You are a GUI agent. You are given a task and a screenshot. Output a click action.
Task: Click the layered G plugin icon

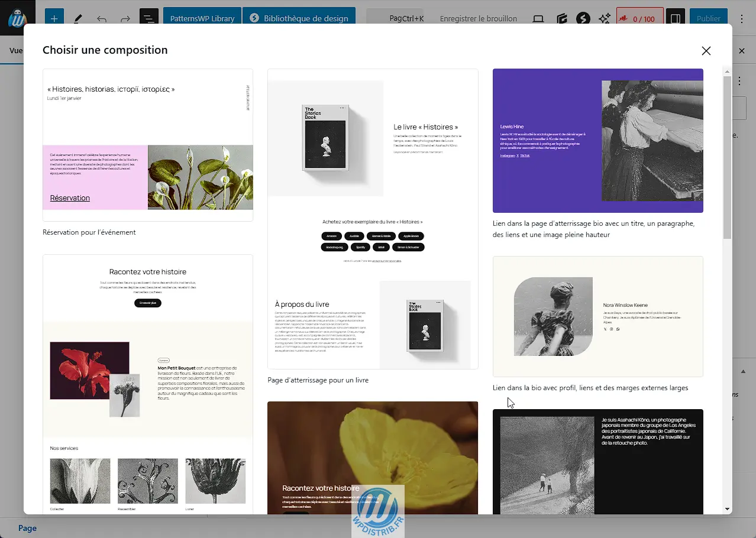coord(562,18)
